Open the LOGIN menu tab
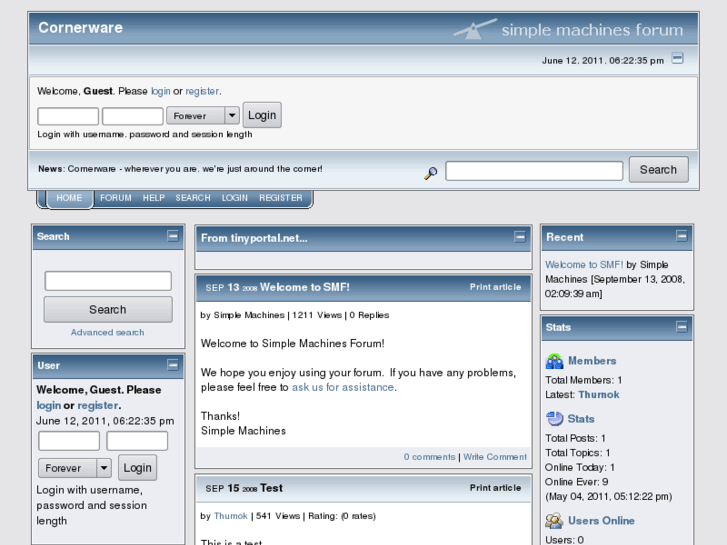Image resolution: width=727 pixels, height=545 pixels. pyautogui.click(x=235, y=198)
